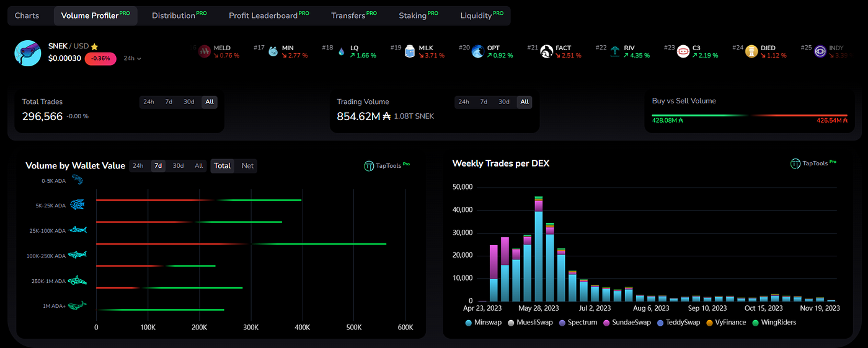Image resolution: width=868 pixels, height=348 pixels.
Task: Select 7d in Volume by Wallet Value
Action: tap(158, 166)
